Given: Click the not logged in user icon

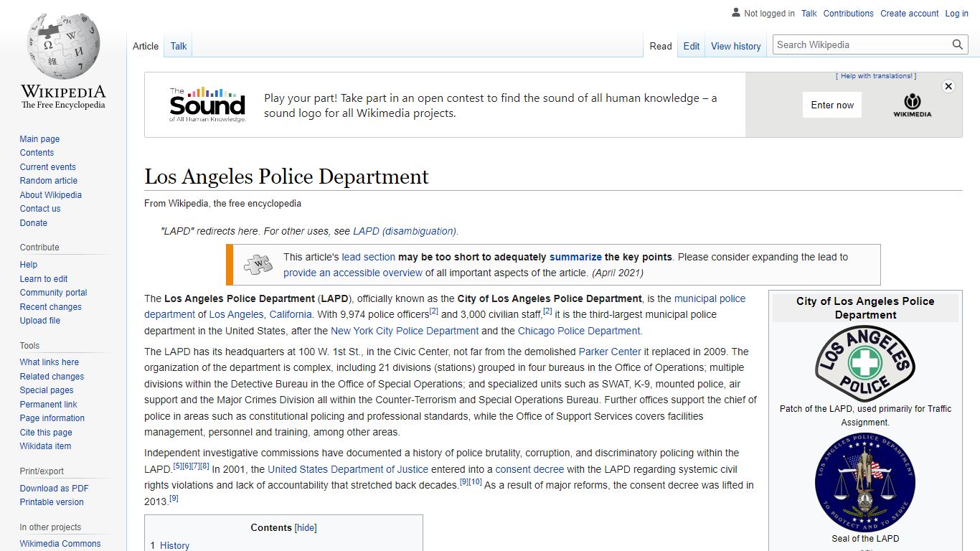Looking at the screenshot, I should click(x=735, y=13).
